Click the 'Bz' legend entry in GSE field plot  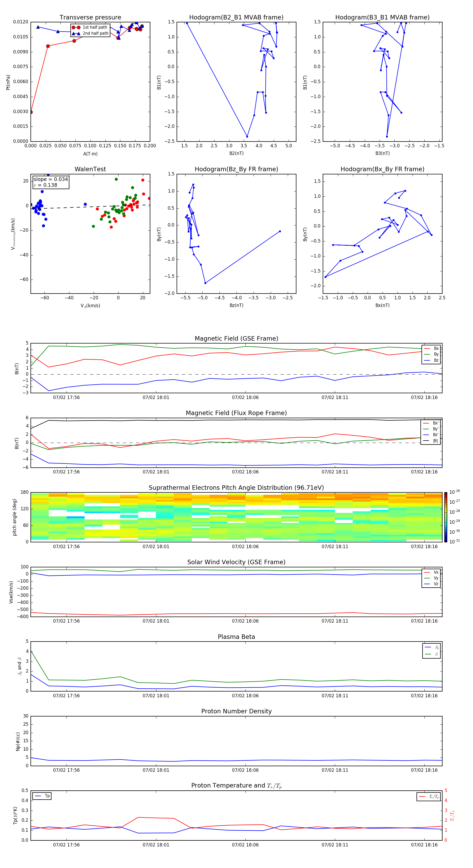point(431,360)
